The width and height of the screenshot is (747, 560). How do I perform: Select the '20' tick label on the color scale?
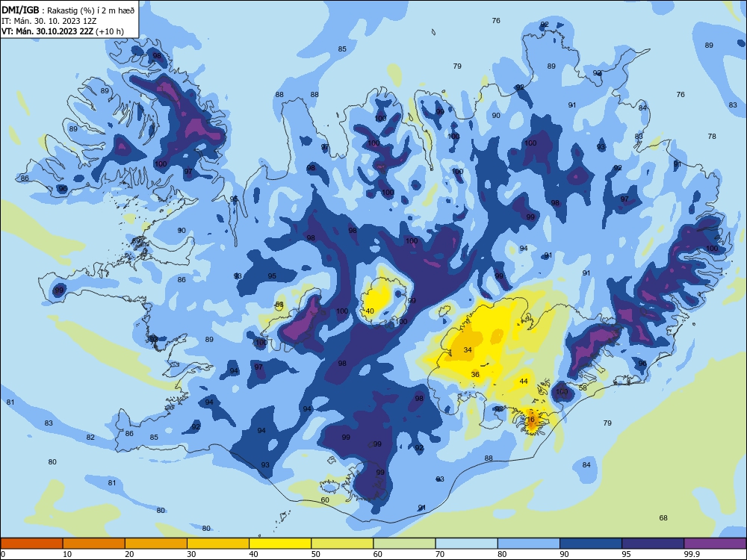pyautogui.click(x=129, y=554)
